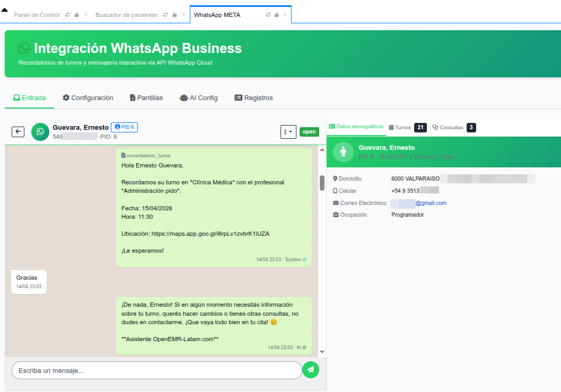Toggle lock on Buscador de pacientes tab
The image size is (561, 392).
pyautogui.click(x=174, y=15)
